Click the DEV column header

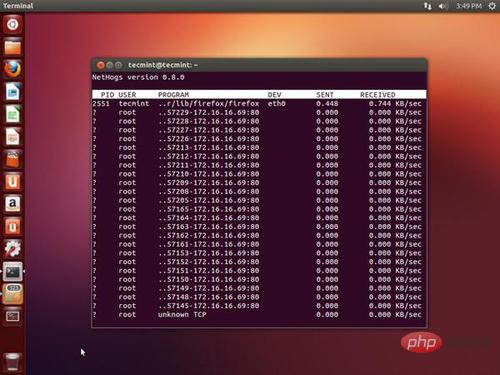tap(274, 95)
